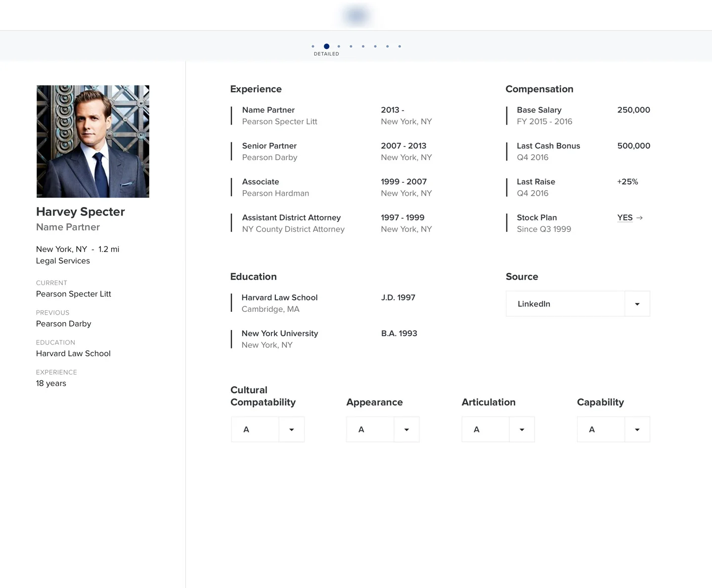This screenshot has width=712, height=588.
Task: Click the 18 years experience value
Action: [x=51, y=383]
